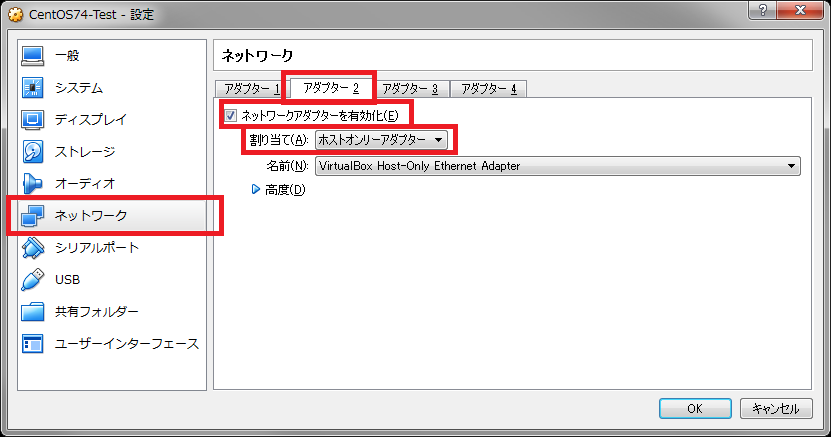Click the USB connector icon
The height and width of the screenshot is (437, 831).
[32, 280]
